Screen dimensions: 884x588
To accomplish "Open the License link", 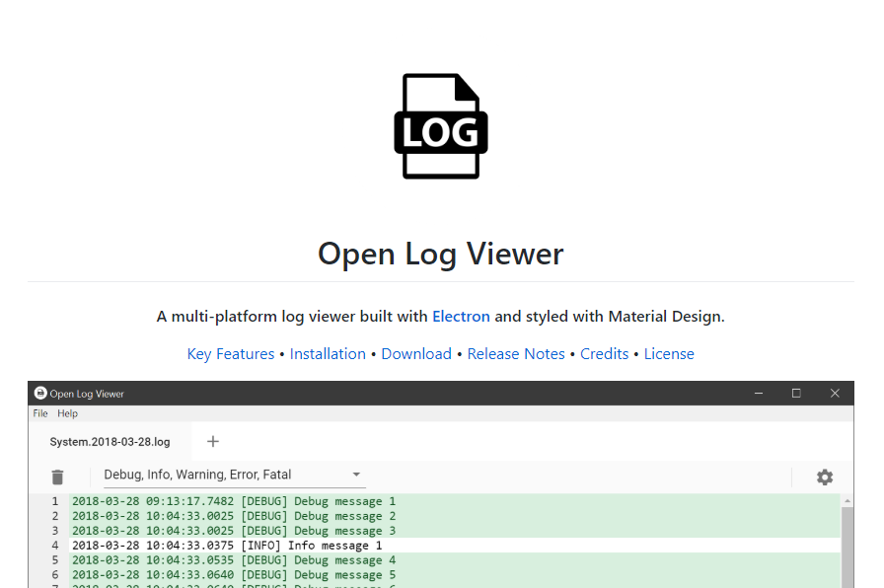I will click(x=669, y=354).
